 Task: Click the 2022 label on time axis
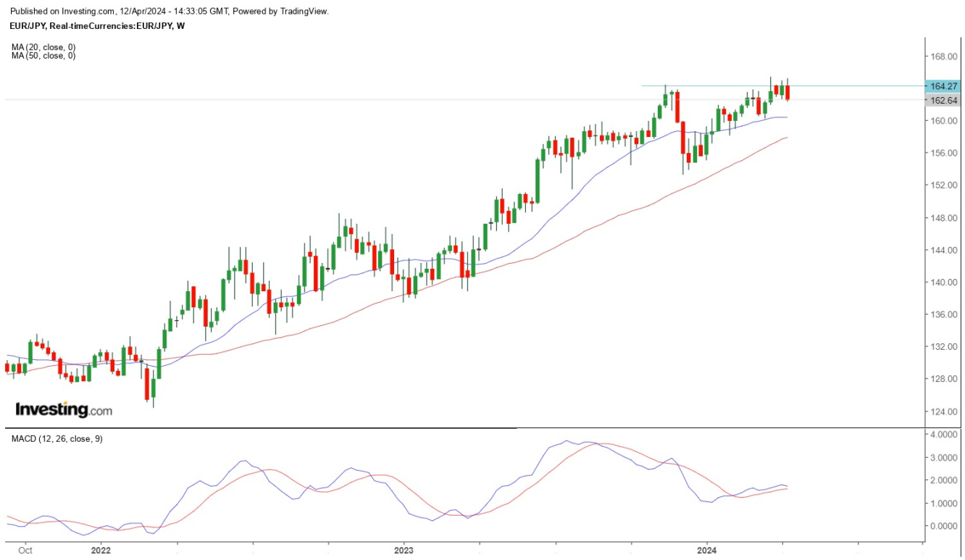[x=101, y=551]
